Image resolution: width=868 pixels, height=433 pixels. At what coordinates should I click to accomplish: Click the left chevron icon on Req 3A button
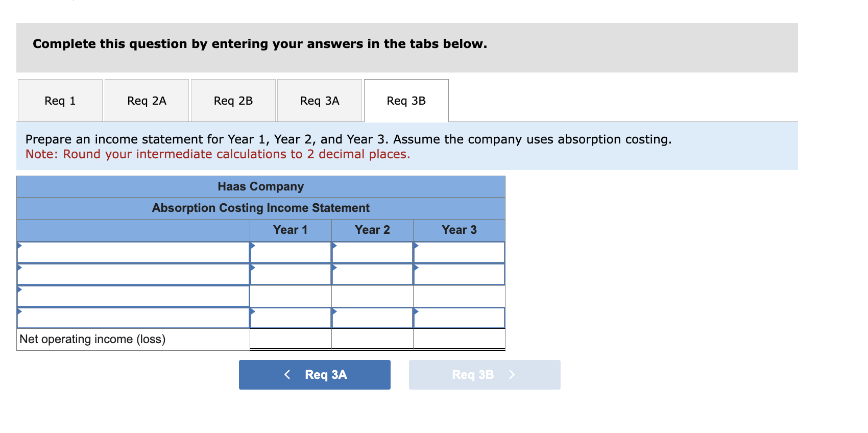click(x=287, y=374)
